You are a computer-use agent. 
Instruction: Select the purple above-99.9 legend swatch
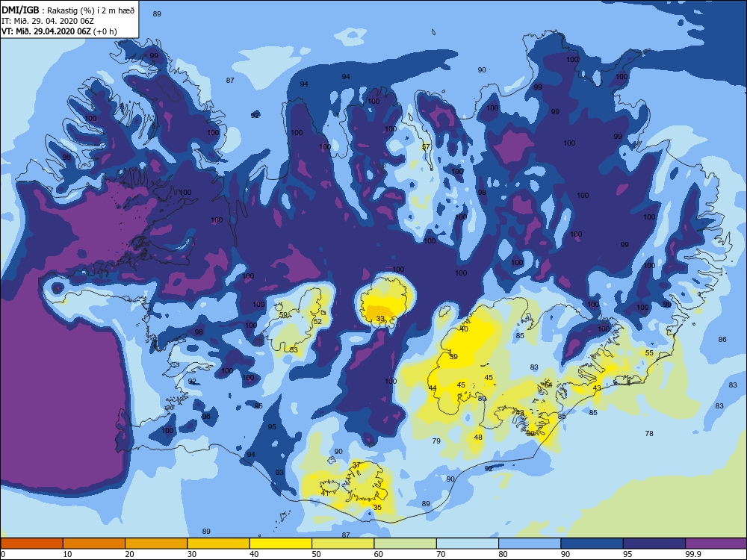tap(716, 544)
